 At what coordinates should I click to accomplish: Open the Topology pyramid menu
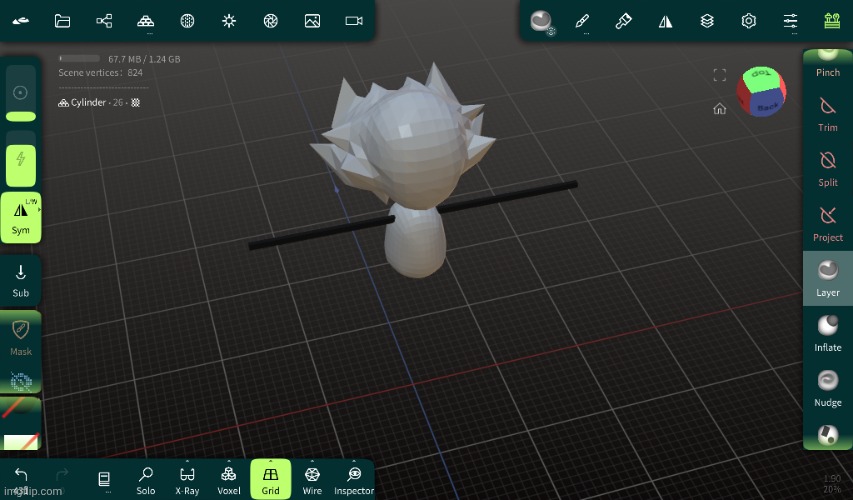coord(145,21)
